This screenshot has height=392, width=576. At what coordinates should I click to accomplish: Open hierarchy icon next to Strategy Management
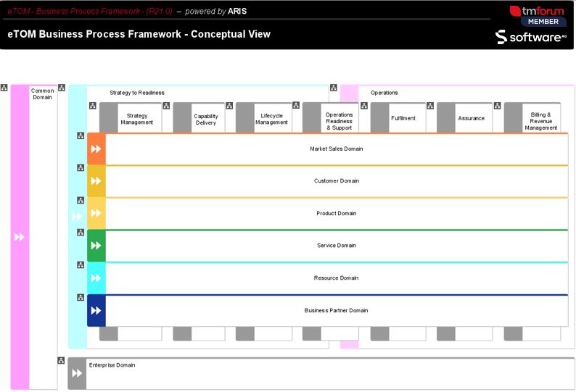(92, 106)
